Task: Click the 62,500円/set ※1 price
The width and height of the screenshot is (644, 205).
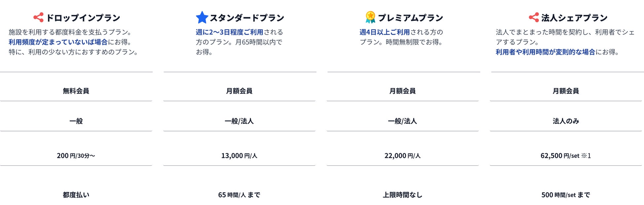Action: click(x=565, y=156)
